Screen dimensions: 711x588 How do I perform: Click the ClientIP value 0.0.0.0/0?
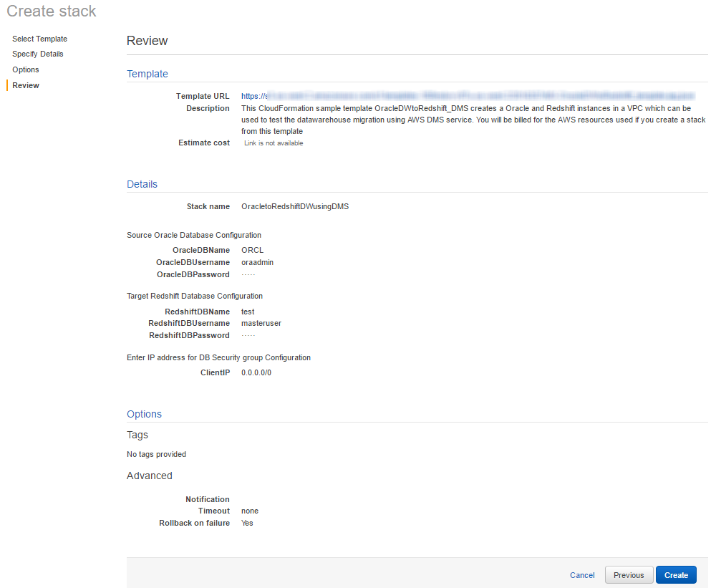(256, 372)
